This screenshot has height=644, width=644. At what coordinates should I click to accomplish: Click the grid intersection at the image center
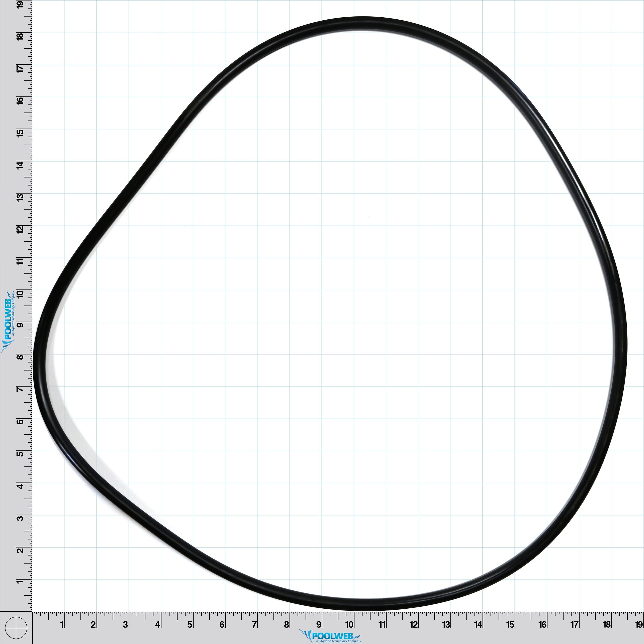click(322, 322)
